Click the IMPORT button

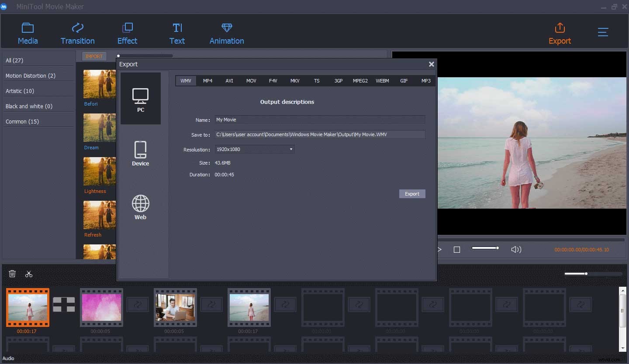[x=93, y=56]
